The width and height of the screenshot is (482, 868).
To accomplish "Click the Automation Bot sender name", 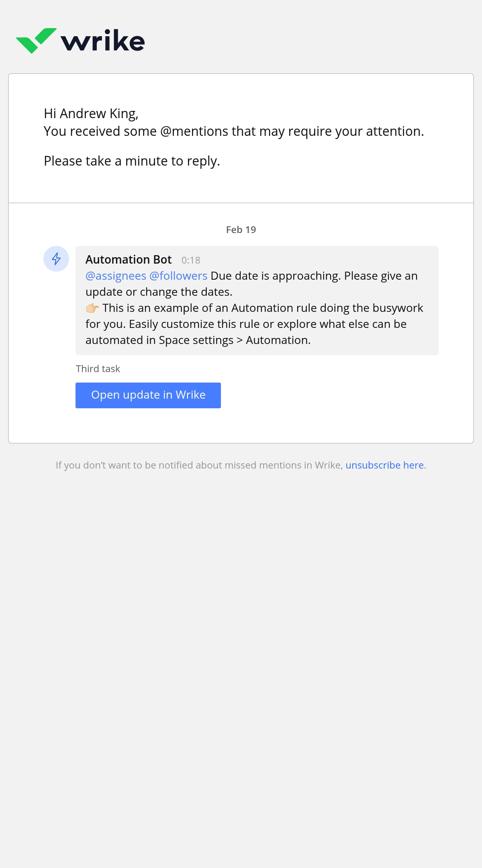I will [x=129, y=260].
